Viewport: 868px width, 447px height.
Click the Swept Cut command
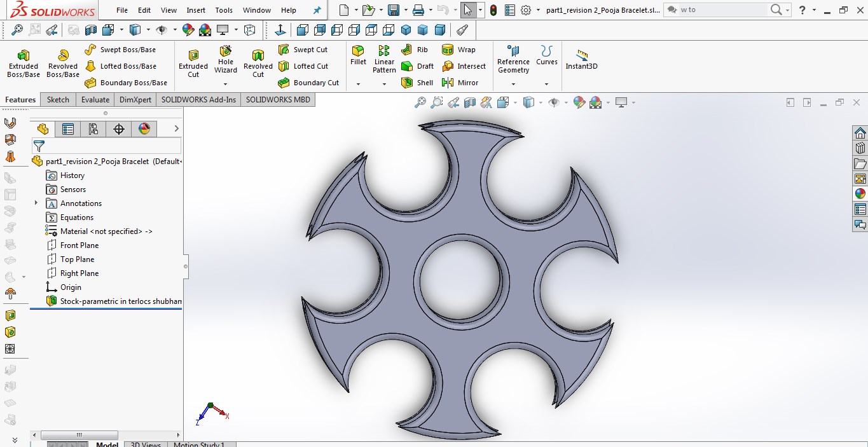tap(303, 50)
